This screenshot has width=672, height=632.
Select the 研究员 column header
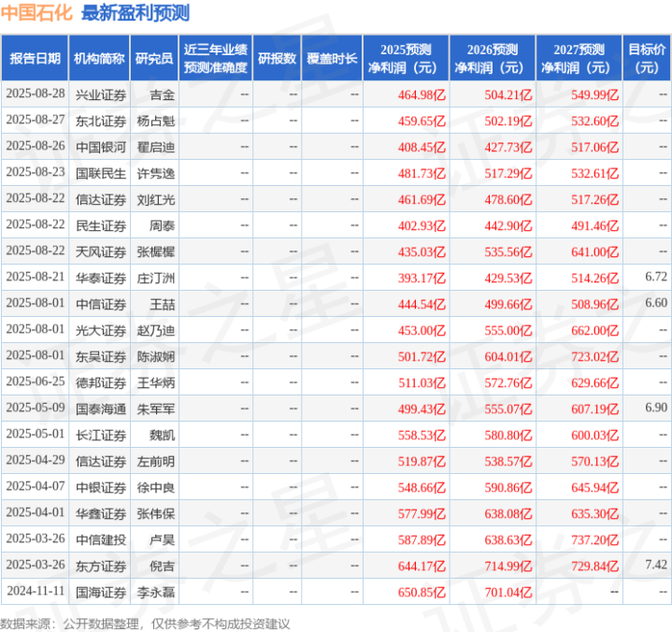154,58
